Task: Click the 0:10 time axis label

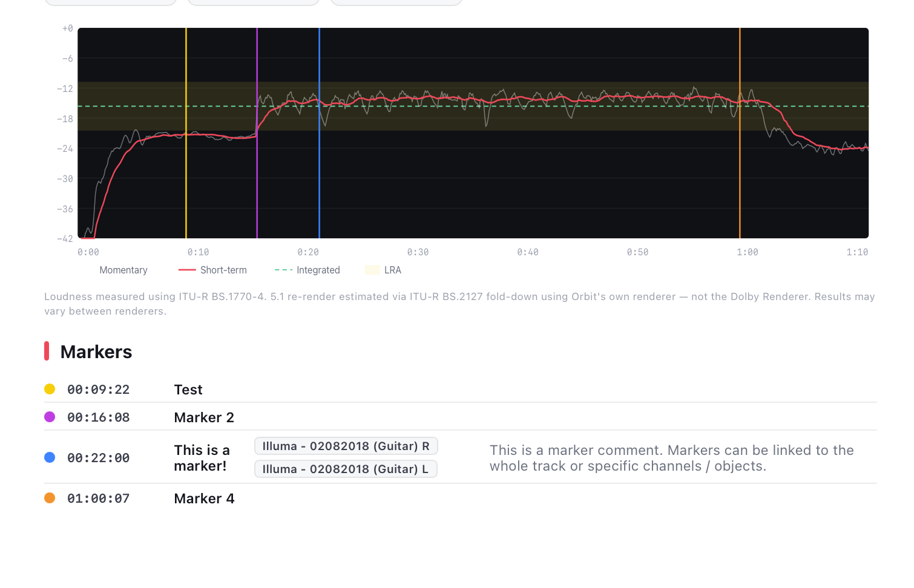Action: [198, 252]
